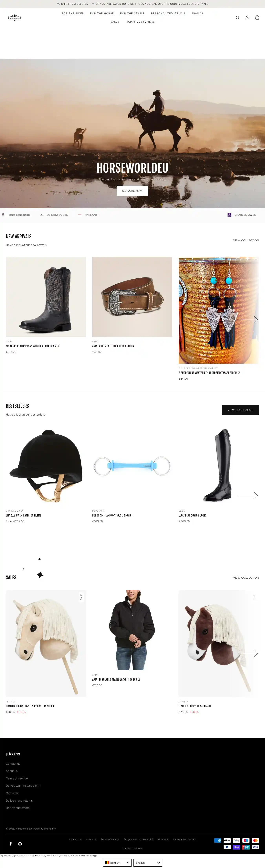Select the Charles Owen brand link
This screenshot has height=868, width=265.
245,215
